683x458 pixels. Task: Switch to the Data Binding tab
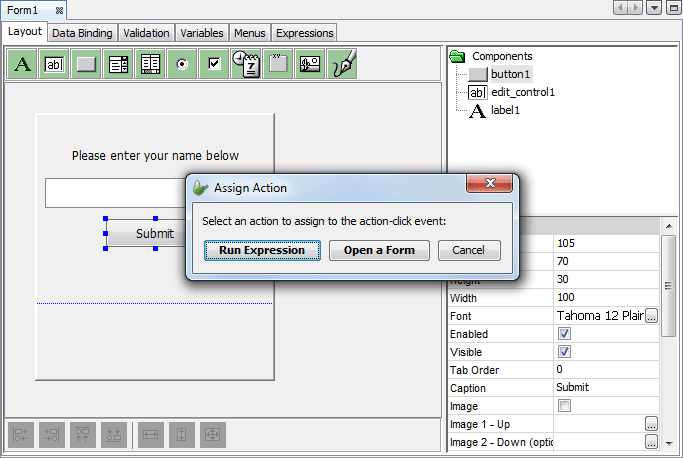coord(82,33)
